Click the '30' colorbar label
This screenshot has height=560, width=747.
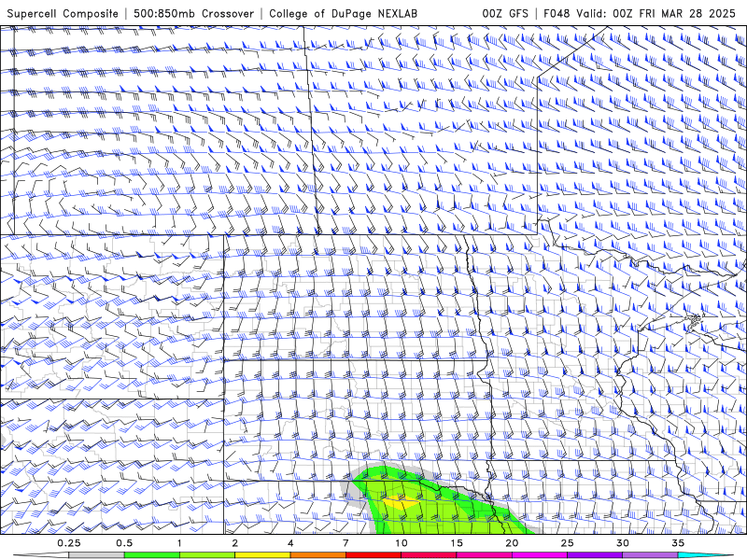[623, 543]
